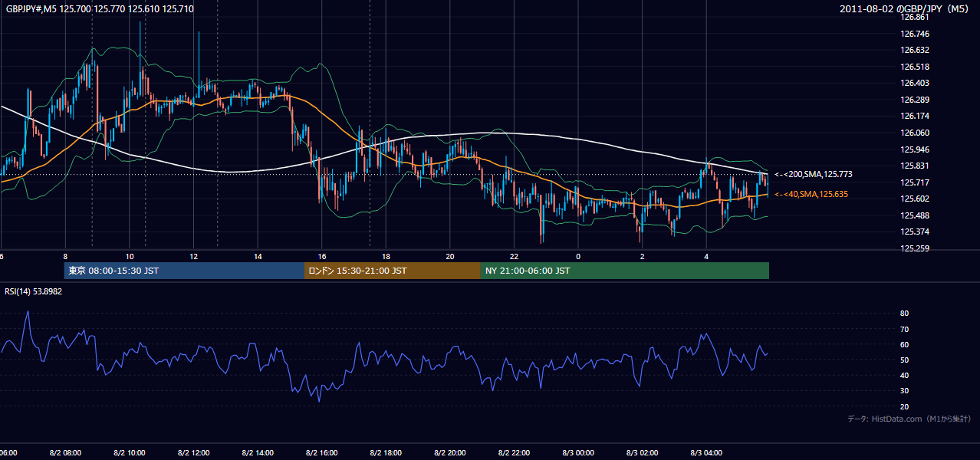Image resolution: width=980 pixels, height=460 pixels.
Task: Click hour label 18 under price chart
Action: (386, 256)
